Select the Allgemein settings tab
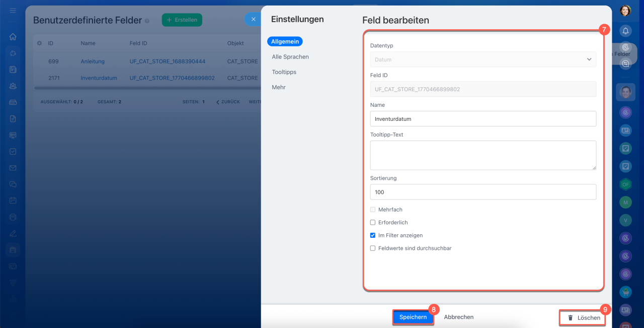The width and height of the screenshot is (644, 328). coord(285,42)
